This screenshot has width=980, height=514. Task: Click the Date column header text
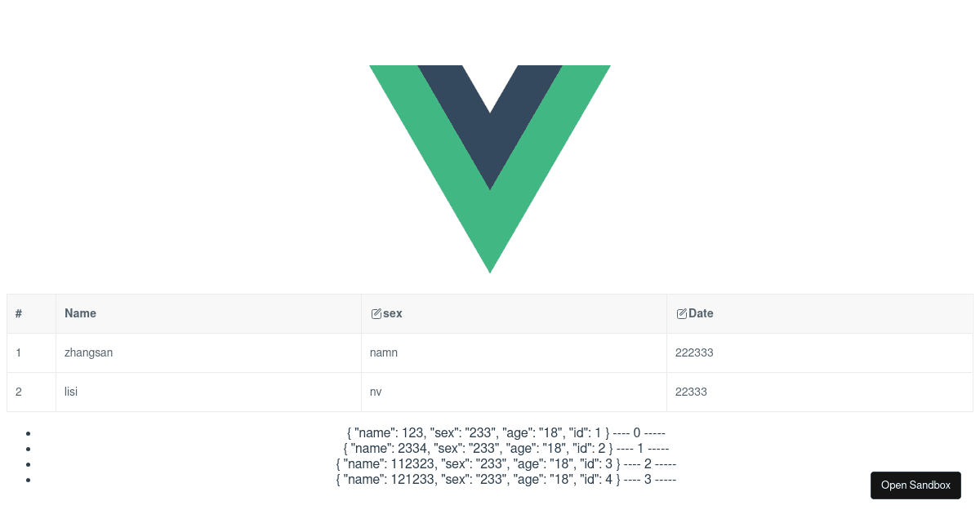701,313
